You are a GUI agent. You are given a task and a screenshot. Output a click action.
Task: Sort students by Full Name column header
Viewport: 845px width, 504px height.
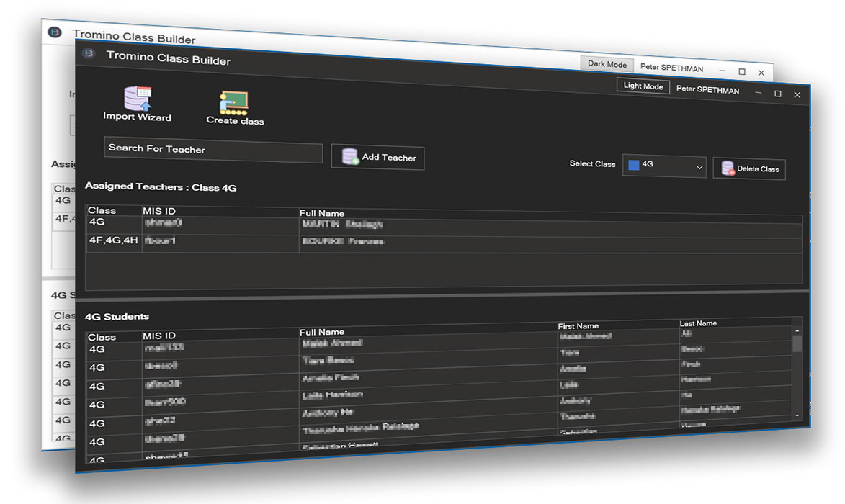321,332
